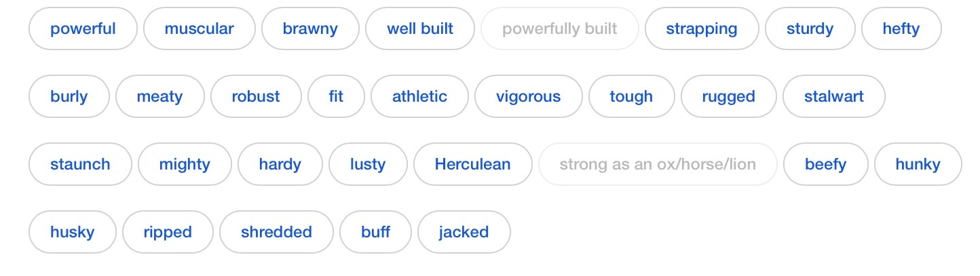Open the "brawny" synonym link
980x276 pixels.
310,28
